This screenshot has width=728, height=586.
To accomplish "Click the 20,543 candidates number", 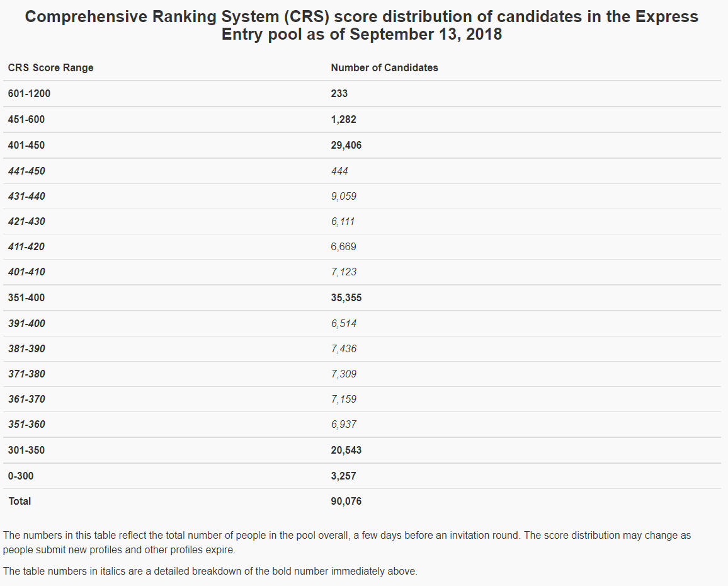I will click(x=346, y=450).
